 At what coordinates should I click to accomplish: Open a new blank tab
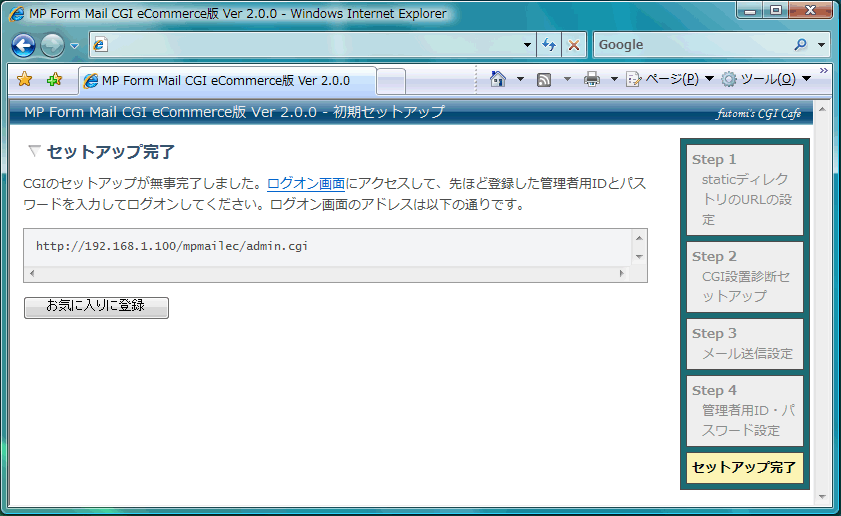click(391, 82)
